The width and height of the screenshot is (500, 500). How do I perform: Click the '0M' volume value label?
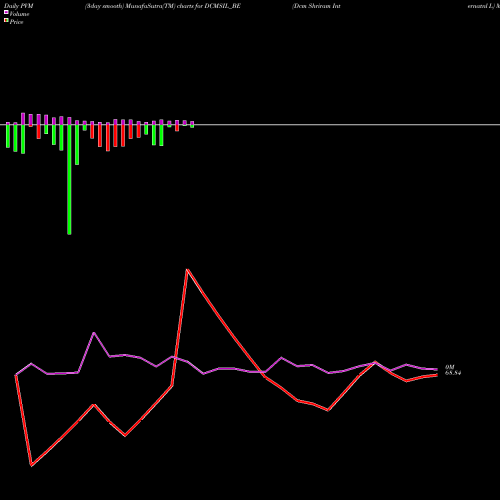(450, 367)
